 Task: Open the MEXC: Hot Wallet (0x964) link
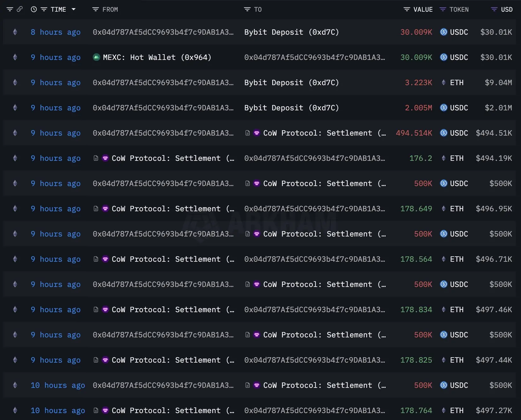157,57
